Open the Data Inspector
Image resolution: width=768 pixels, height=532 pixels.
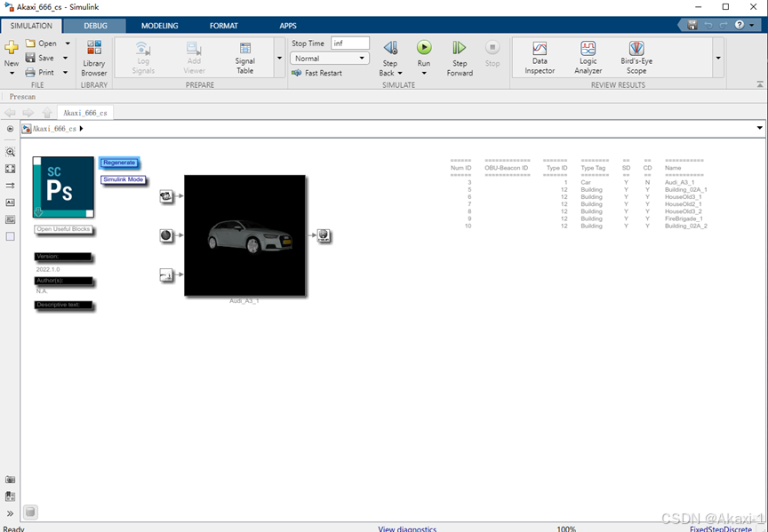pyautogui.click(x=540, y=59)
